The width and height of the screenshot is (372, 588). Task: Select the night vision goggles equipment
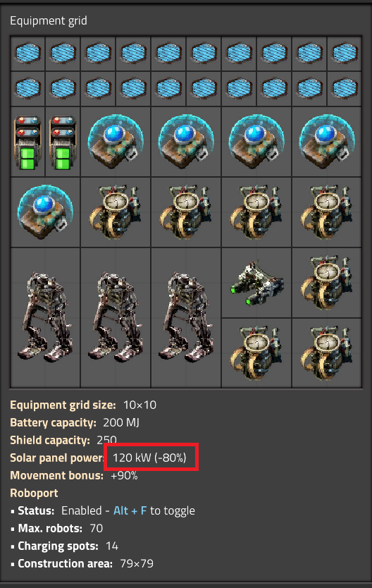[256, 283]
